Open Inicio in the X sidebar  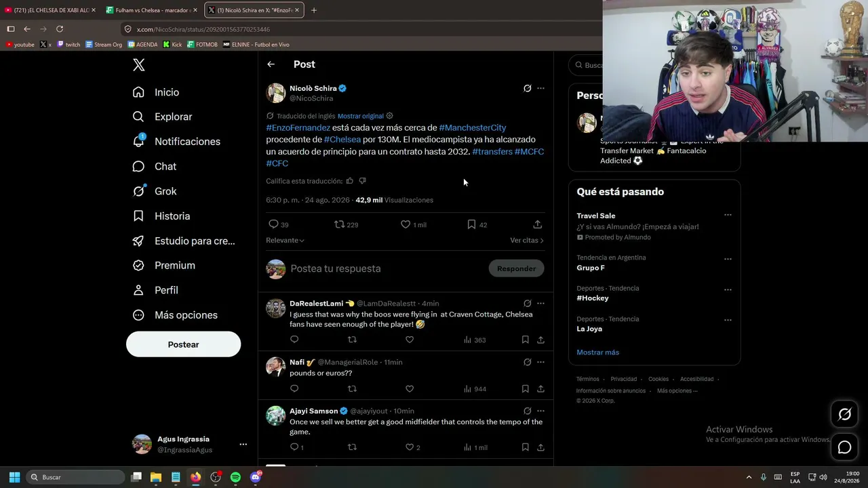click(x=157, y=92)
